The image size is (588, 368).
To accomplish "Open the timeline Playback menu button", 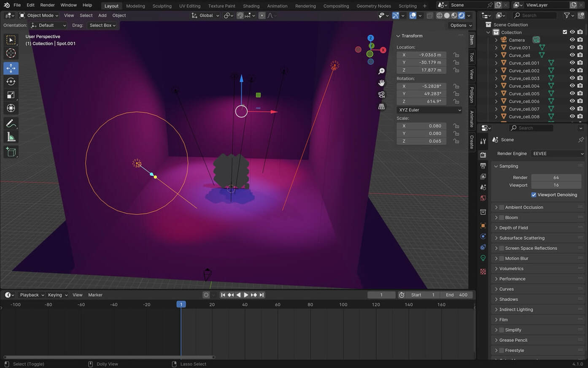I will point(32,295).
